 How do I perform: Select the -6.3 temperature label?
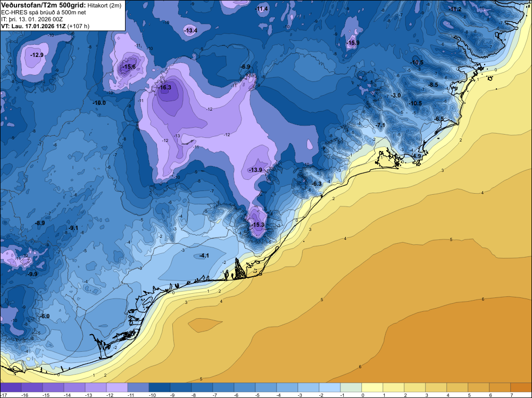click(x=317, y=184)
